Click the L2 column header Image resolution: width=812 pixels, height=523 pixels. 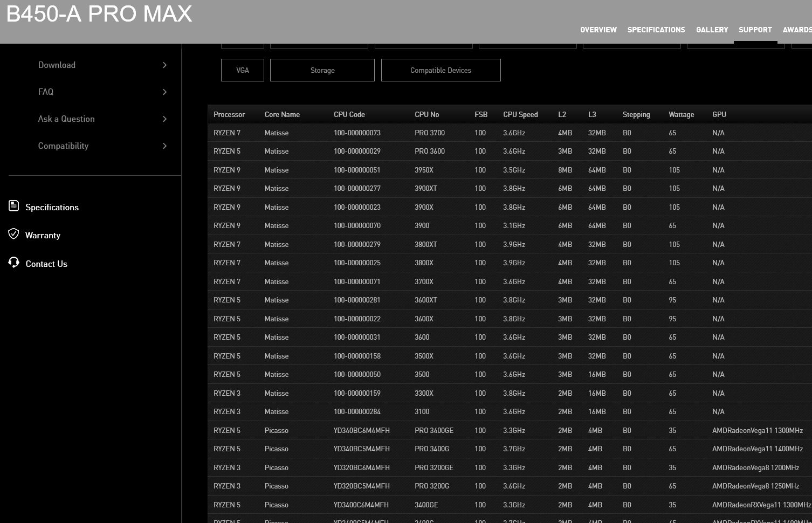point(562,114)
